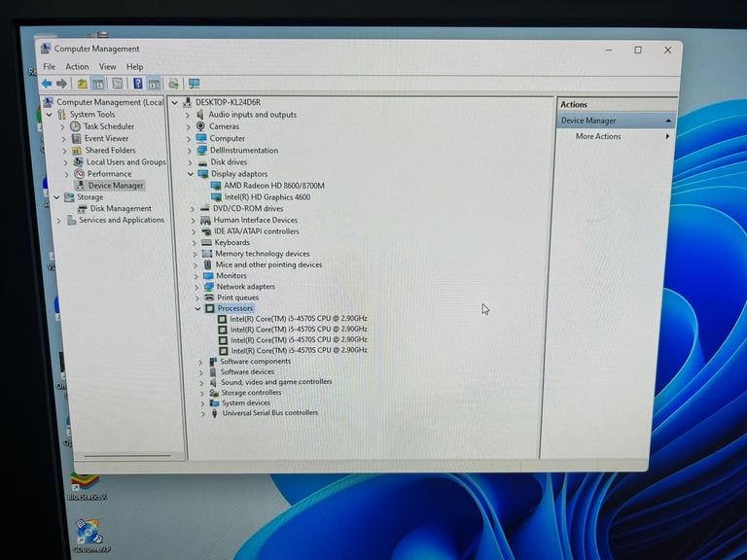Viewport: 747px width, 560px height.
Task: Collapse the Display adaptors category
Action: coord(191,174)
